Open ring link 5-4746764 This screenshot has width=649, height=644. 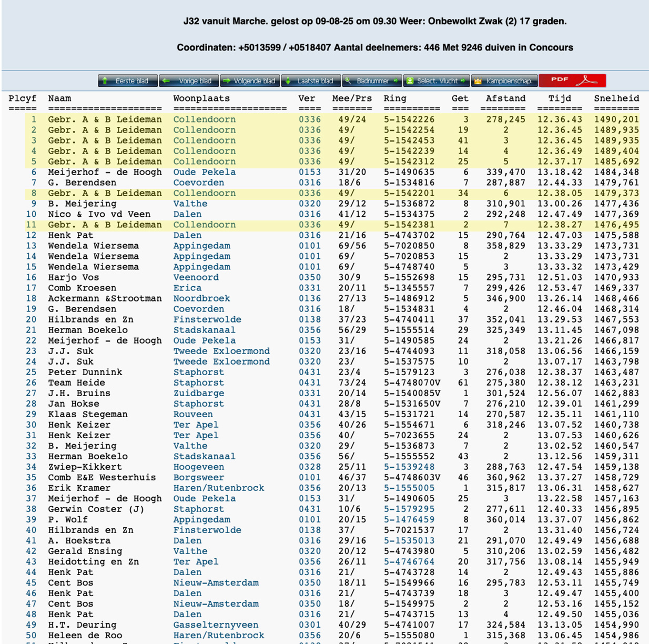[x=409, y=561]
